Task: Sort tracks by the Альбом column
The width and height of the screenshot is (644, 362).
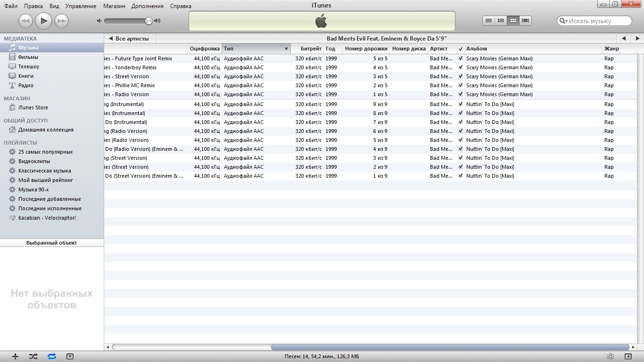Action: click(x=533, y=49)
